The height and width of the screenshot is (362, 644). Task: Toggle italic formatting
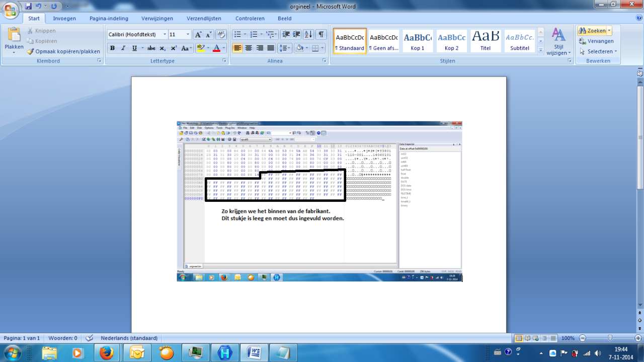tap(123, 48)
